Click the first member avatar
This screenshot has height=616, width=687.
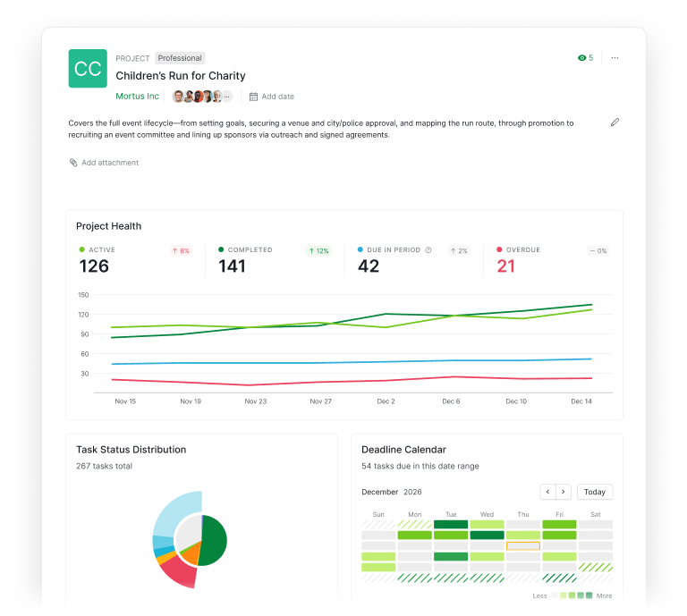[x=178, y=97]
